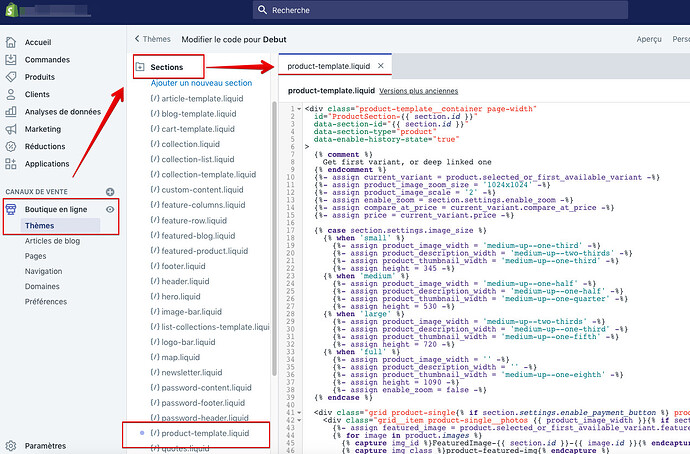View online store with eye icon

pos(110,209)
